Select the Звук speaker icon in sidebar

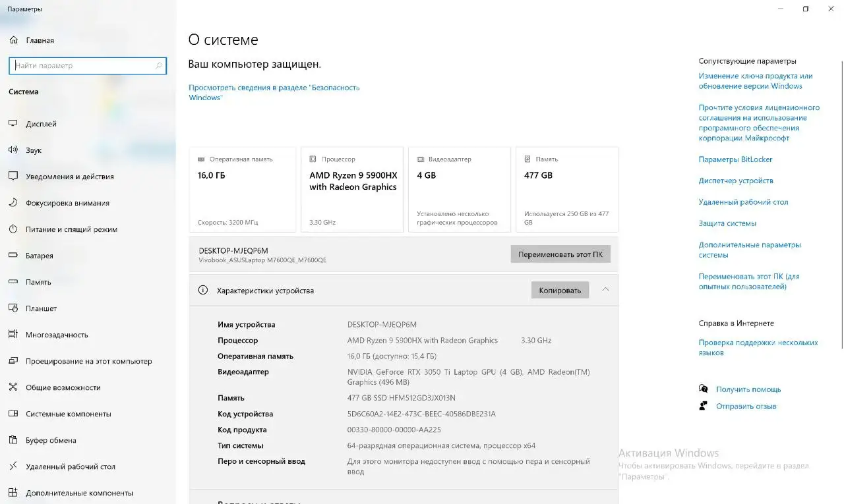[x=15, y=150]
